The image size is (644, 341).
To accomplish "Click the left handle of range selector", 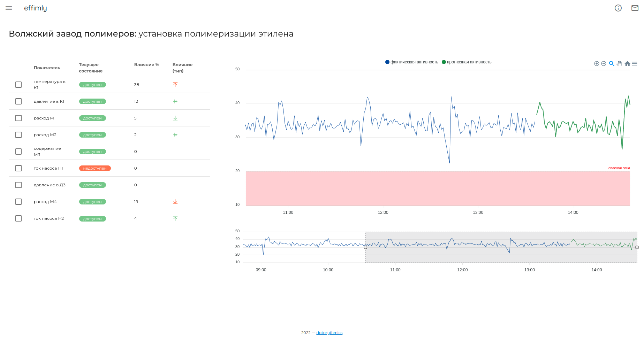I will coord(365,247).
